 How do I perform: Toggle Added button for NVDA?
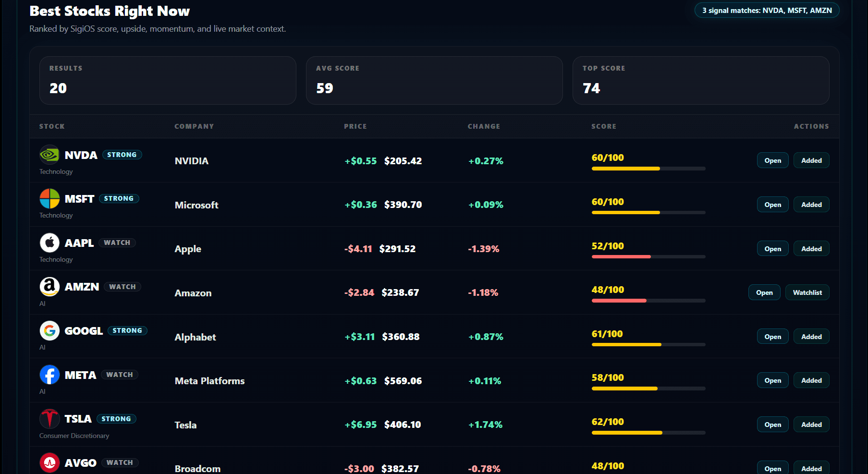tap(811, 160)
